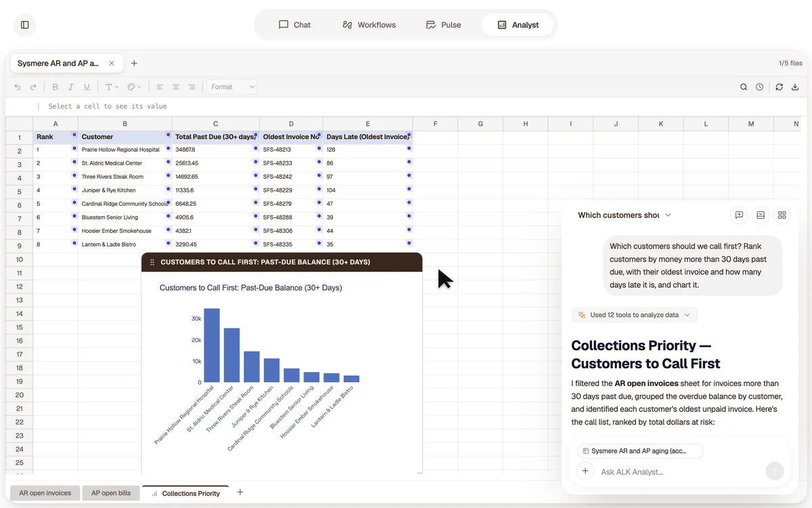Redo the last spreadsheet action
This screenshot has height=508, width=812.
[33, 87]
